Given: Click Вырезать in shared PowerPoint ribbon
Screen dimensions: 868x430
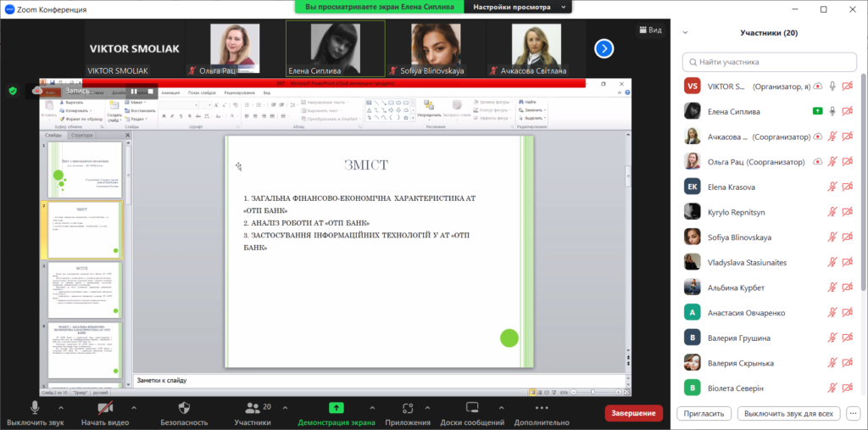Looking at the screenshot, I should coord(71,103).
